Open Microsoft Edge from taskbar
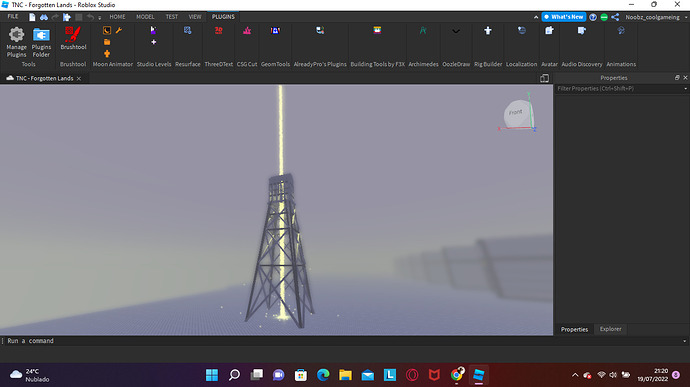 click(x=323, y=375)
